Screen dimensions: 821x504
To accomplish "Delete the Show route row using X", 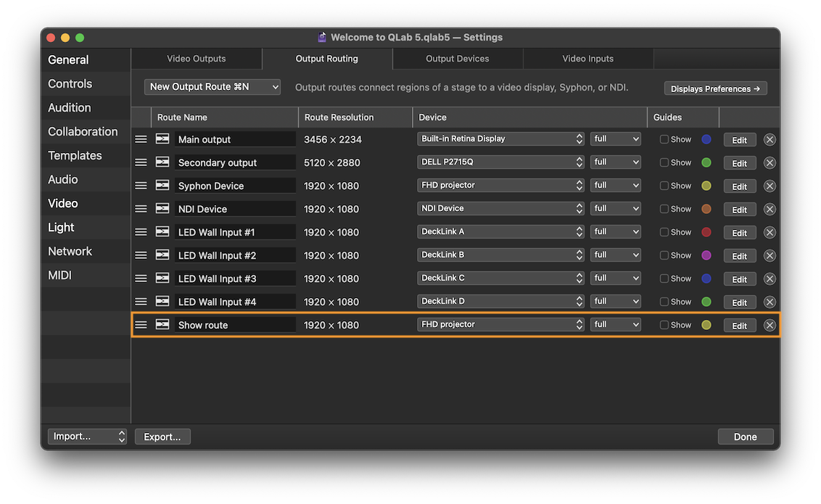I will (x=770, y=325).
